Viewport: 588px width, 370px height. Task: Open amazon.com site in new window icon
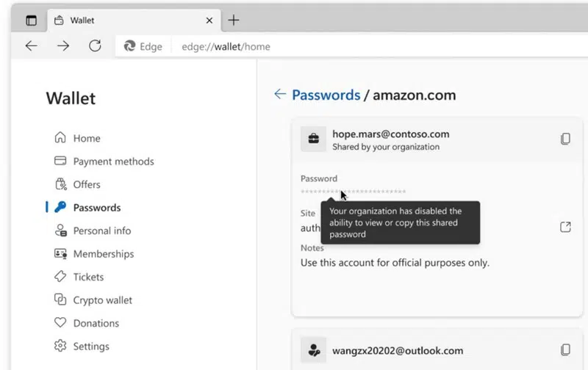point(565,227)
